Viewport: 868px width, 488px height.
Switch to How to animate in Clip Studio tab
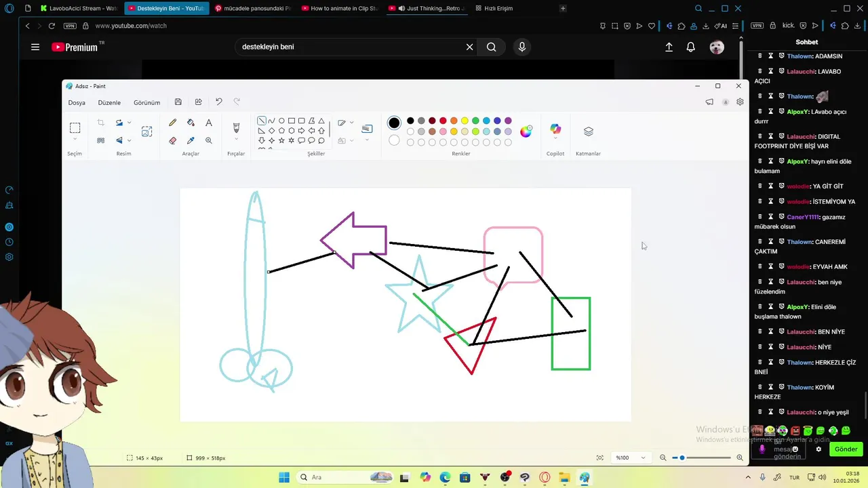(x=340, y=8)
